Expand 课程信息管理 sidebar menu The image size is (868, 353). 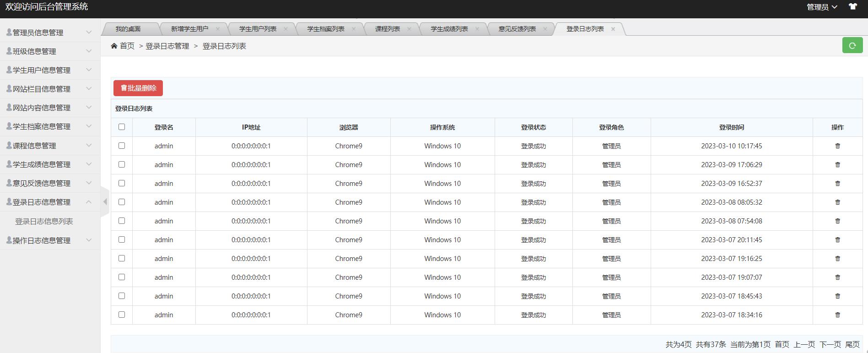coord(50,146)
